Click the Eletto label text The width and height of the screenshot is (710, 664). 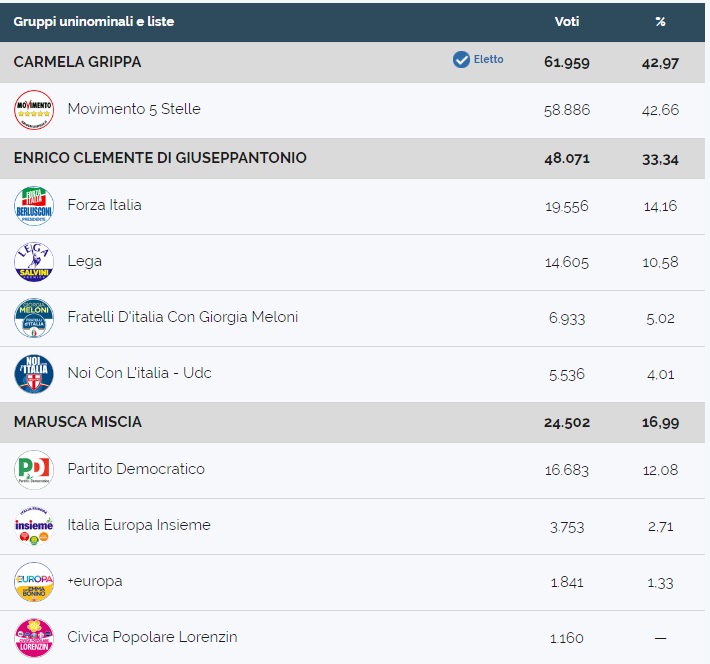coord(489,59)
